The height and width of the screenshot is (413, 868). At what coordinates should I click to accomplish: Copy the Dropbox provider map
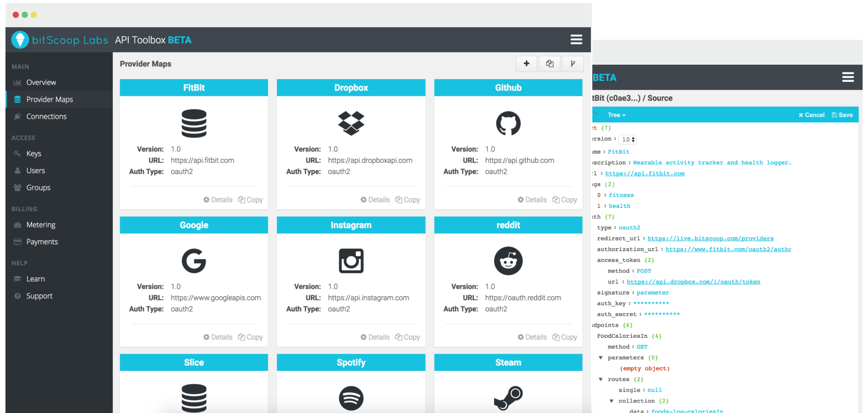pos(407,199)
